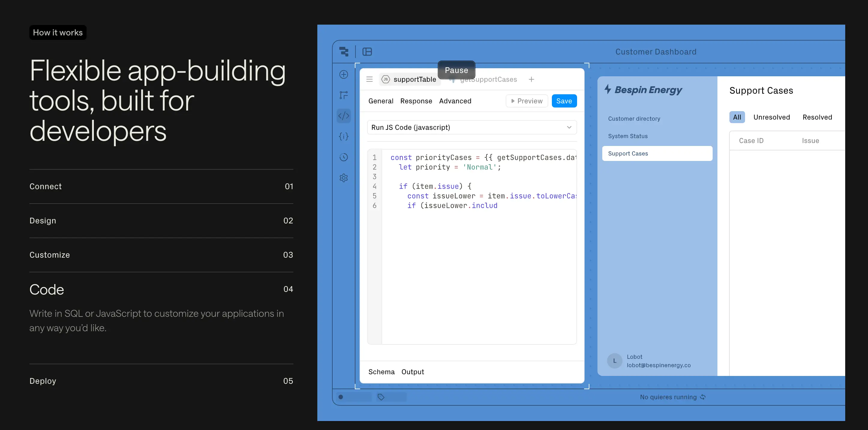This screenshot has height=430, width=868.
Task: Select the All filter in Support Cases
Action: coord(737,117)
